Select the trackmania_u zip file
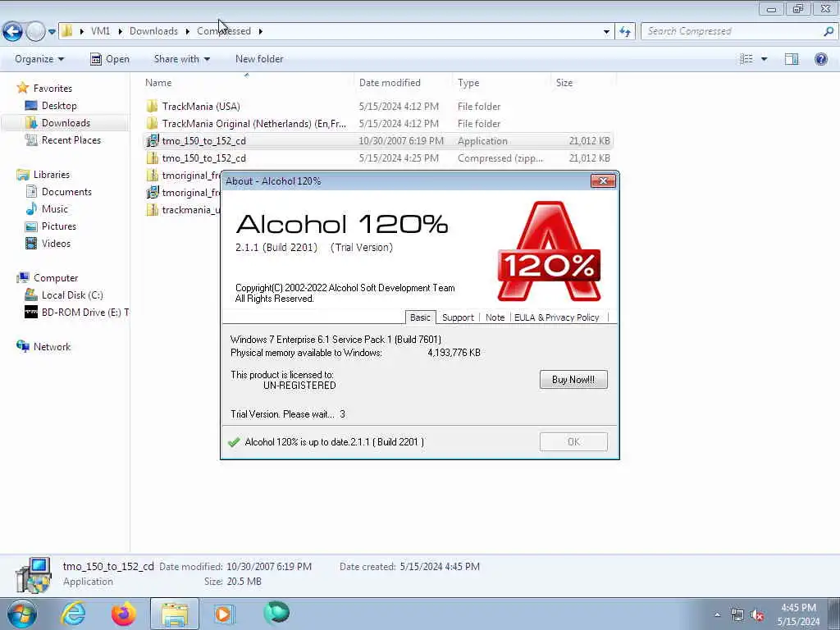840x630 pixels. 183,209
